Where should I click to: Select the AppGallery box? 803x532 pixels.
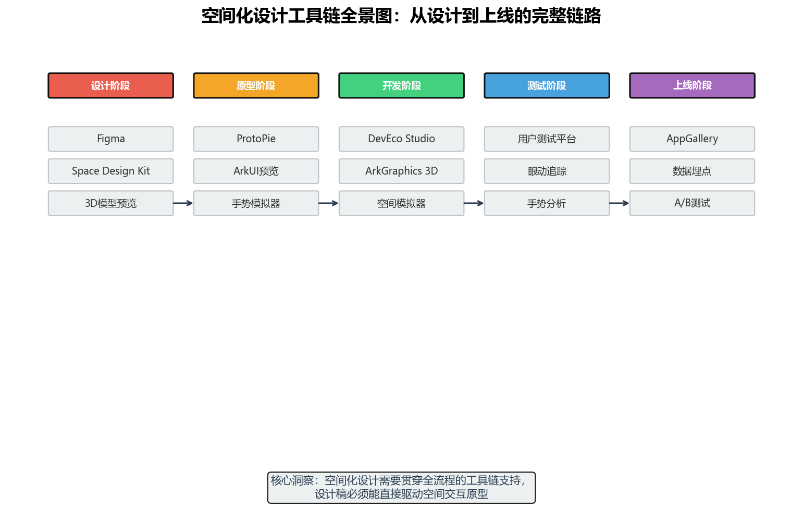pos(692,139)
